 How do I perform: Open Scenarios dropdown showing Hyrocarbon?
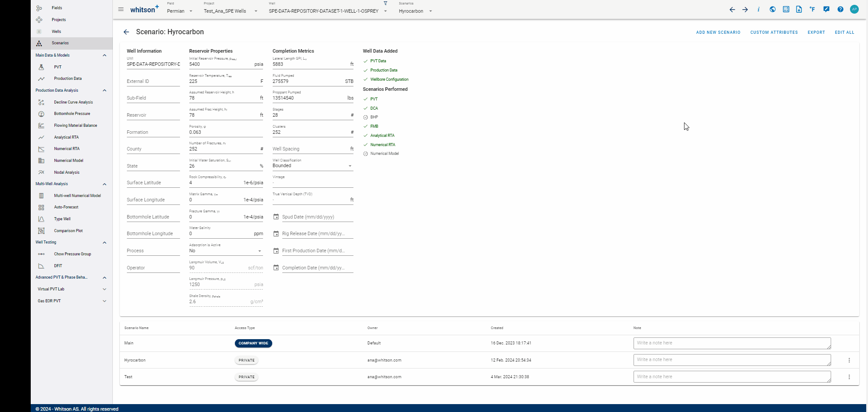pos(416,11)
